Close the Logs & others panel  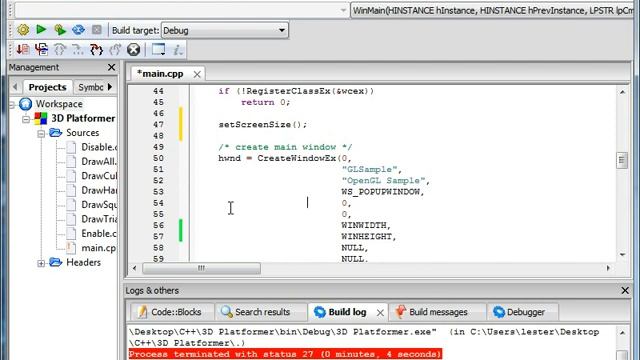(x=625, y=290)
